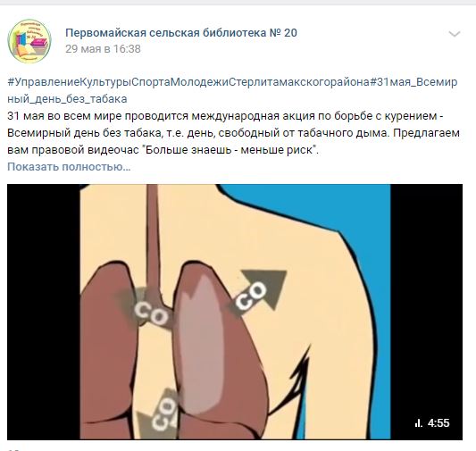Click the post text about Всемирный день без табака
This screenshot has height=451, width=476.
[233, 133]
